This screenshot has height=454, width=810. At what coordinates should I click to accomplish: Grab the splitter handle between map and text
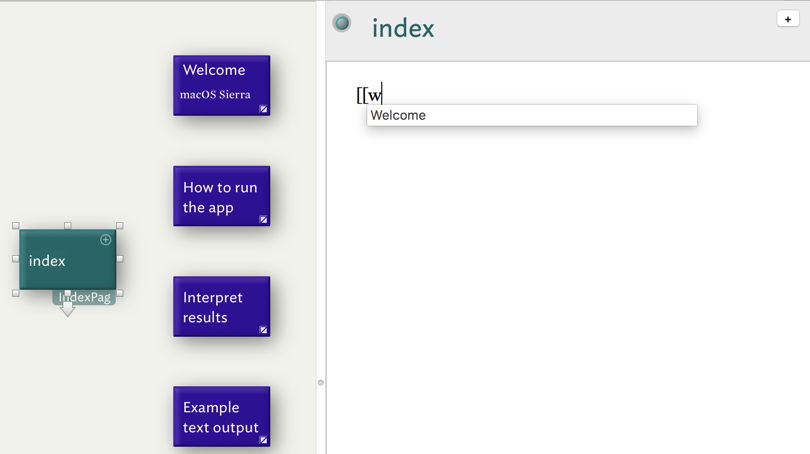tap(320, 382)
